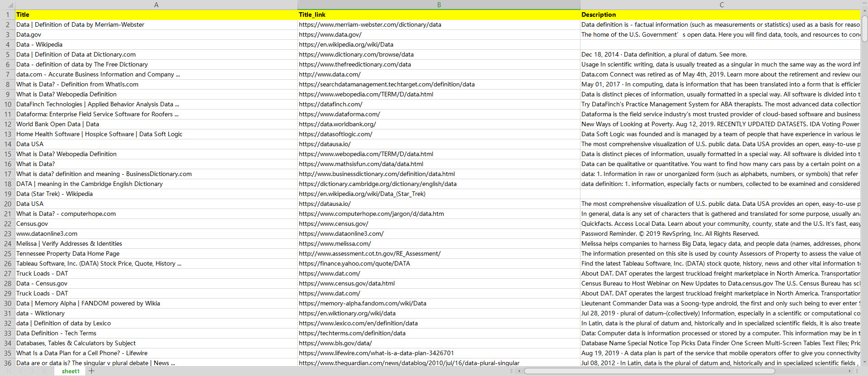
Task: Click the horizontal scrollbar thumb
Action: pyautogui.click(x=649, y=371)
